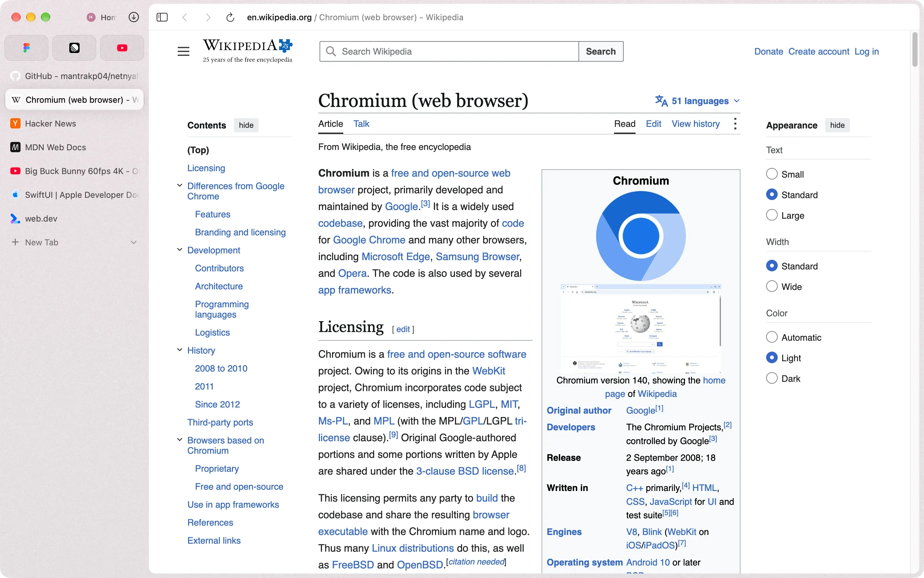Open the 51 languages dropdown
The width and height of the screenshot is (924, 578).
tap(697, 101)
